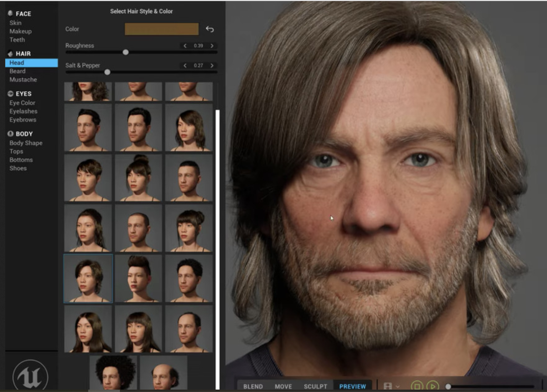Screen dimensions: 547x392
Task: Choose the long hair with bangs thumbnail
Action: pyautogui.click(x=138, y=328)
